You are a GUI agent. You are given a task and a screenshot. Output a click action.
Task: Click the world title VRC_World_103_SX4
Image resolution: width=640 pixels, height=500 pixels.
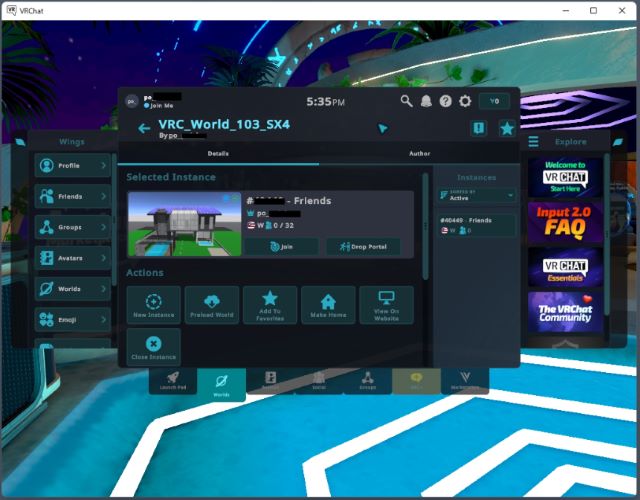point(224,124)
